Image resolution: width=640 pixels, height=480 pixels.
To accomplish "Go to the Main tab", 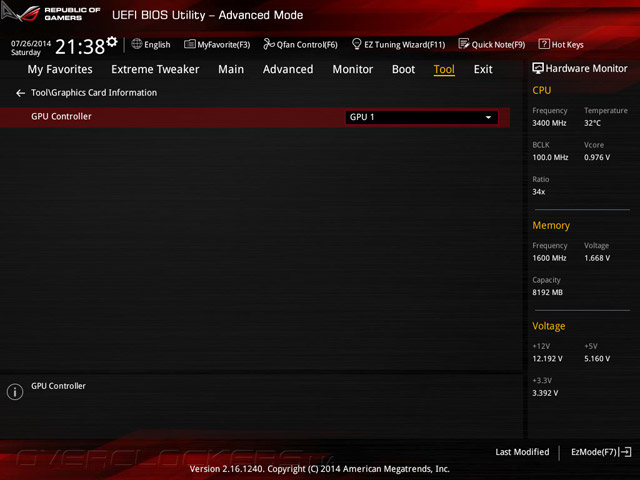I will 231,69.
